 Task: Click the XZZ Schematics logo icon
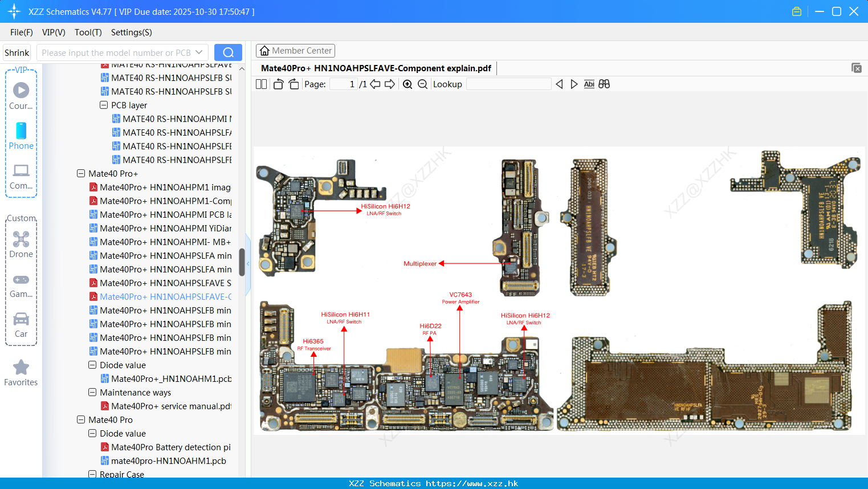pyautogui.click(x=14, y=11)
